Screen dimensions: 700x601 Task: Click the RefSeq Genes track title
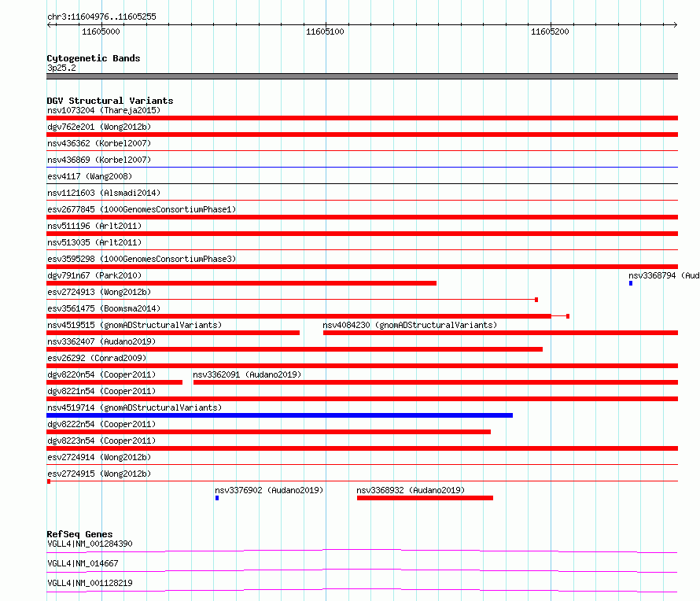(x=79, y=534)
